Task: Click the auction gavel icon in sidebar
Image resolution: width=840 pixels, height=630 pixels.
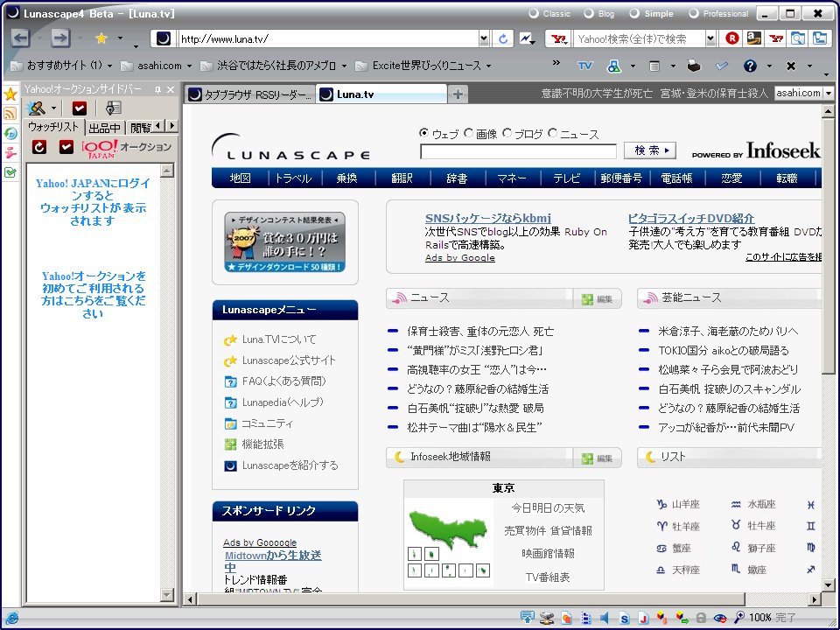Action: (36, 108)
